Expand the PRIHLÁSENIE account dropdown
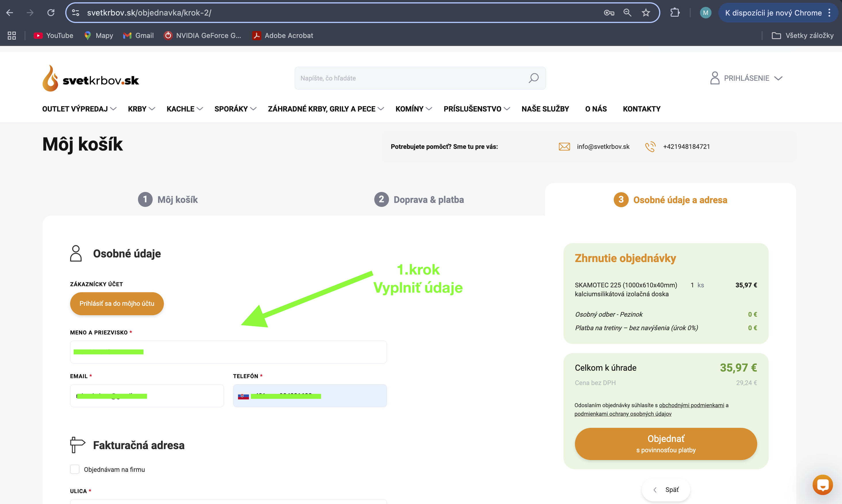The height and width of the screenshot is (504, 842). (x=746, y=78)
